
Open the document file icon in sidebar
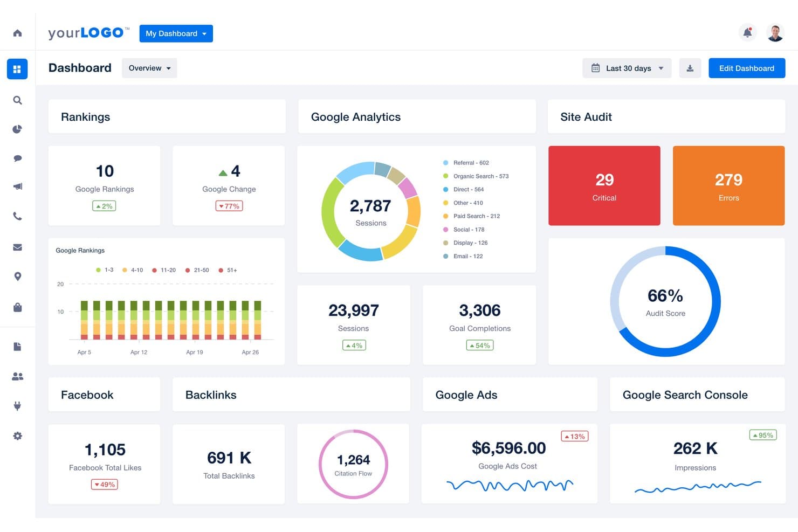(17, 347)
